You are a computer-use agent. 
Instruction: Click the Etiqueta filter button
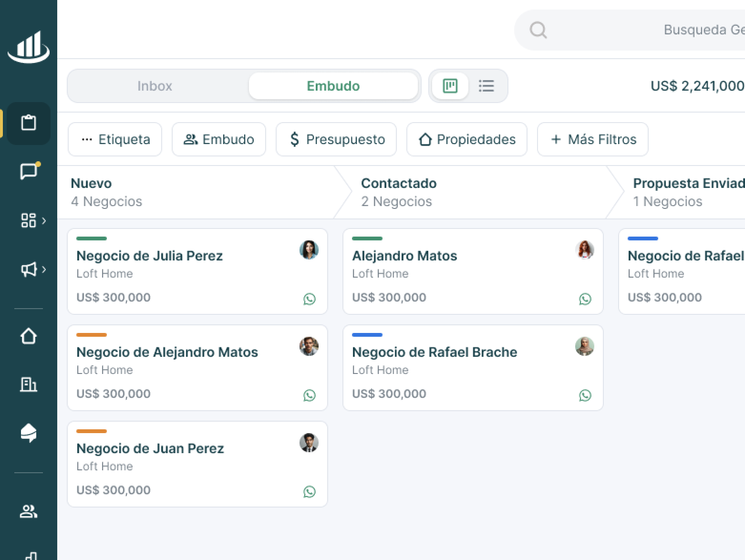(114, 139)
